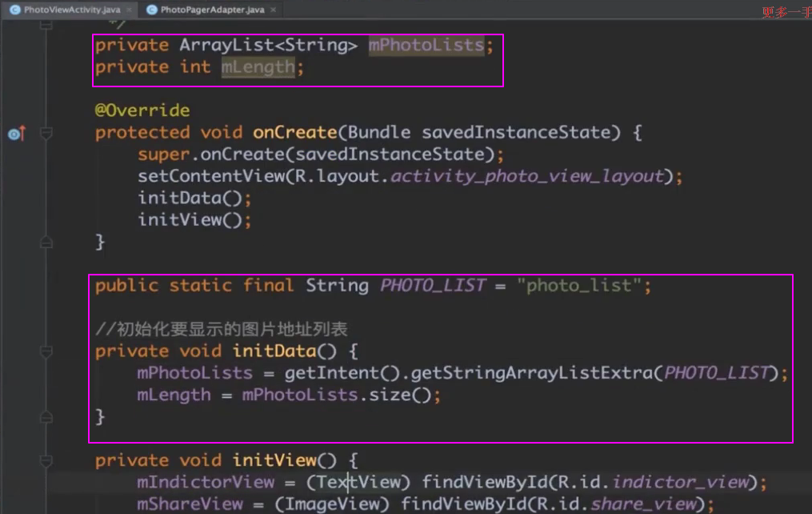Click the Chinese comment above initData

point(221,329)
